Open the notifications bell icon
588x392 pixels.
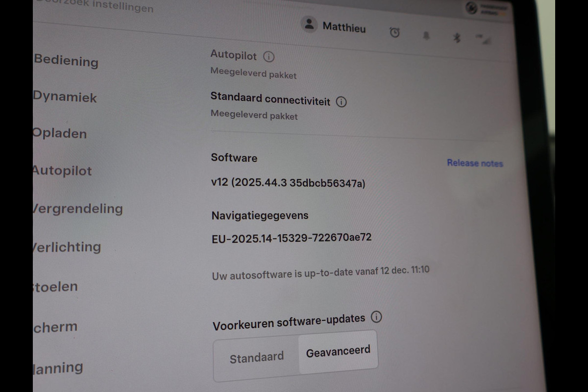[x=426, y=35]
